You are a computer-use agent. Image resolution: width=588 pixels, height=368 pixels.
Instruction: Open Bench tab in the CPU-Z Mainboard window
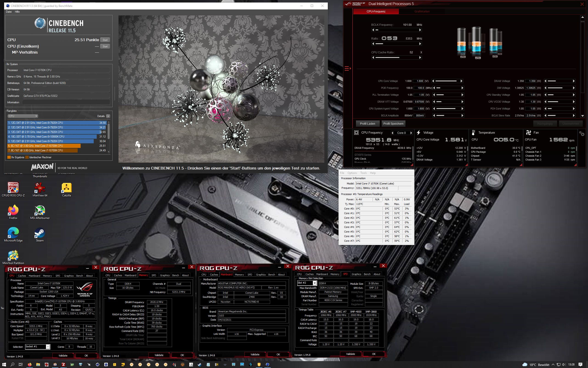point(271,275)
